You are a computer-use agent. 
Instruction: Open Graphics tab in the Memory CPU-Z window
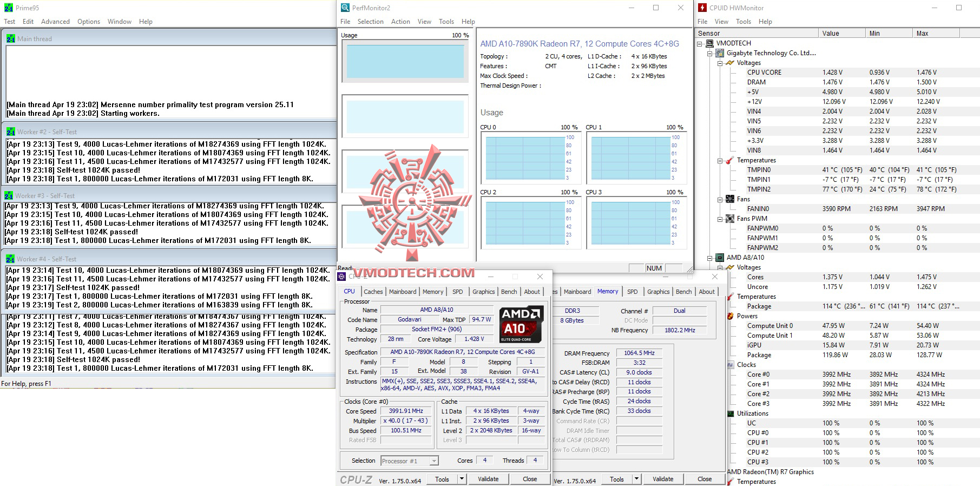click(658, 292)
